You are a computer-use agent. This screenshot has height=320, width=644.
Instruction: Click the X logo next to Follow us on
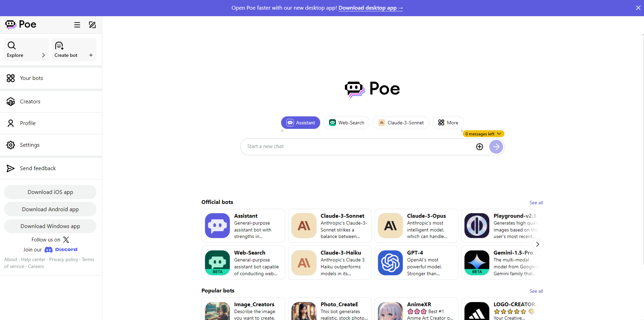(x=66, y=240)
